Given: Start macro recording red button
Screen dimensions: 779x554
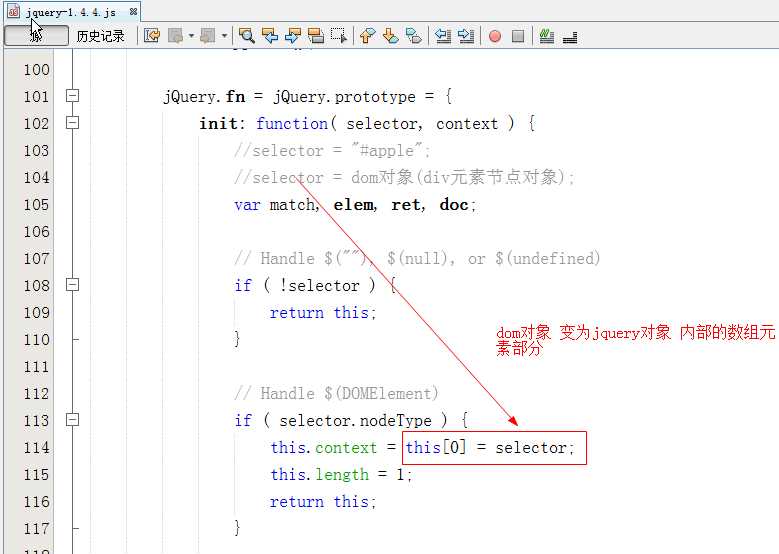Looking at the screenshot, I should [x=495, y=36].
